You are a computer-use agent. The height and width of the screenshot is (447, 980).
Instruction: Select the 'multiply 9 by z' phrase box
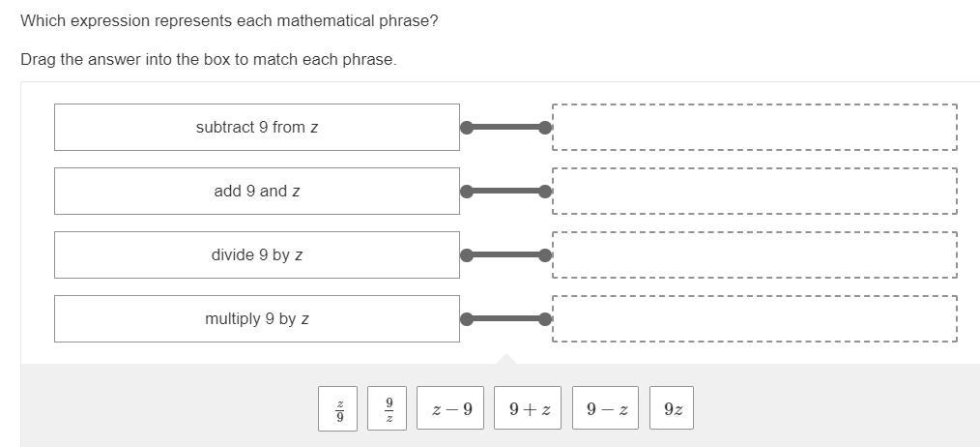256,319
